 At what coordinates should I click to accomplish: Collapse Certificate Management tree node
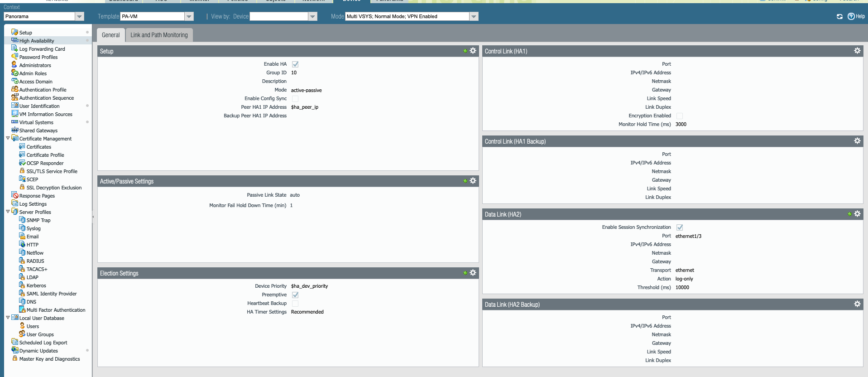pos(8,138)
